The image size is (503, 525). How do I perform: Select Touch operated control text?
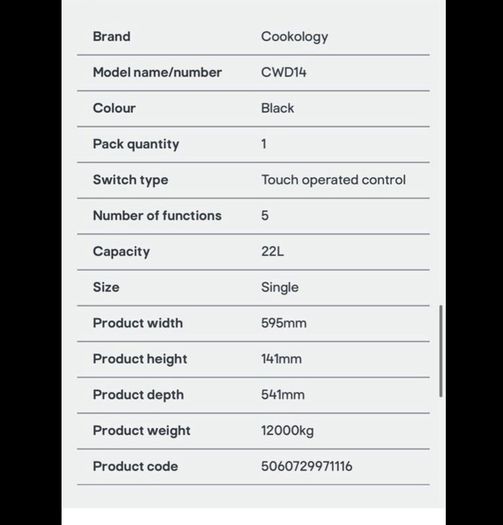point(333,180)
